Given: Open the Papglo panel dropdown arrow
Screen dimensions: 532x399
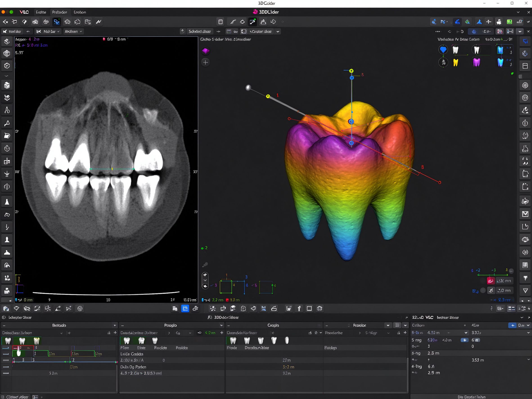Looking at the screenshot, I should tap(221, 325).
